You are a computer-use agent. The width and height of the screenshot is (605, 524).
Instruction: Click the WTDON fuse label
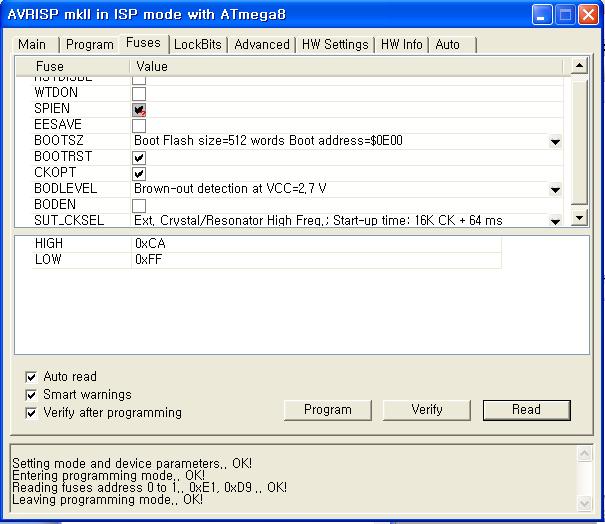[x=56, y=93]
